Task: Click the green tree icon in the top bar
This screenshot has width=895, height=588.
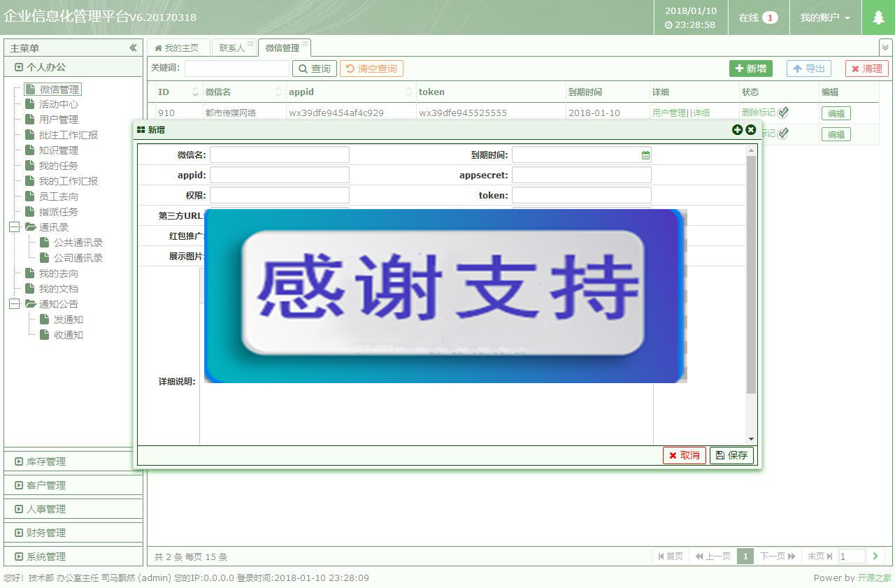Action: 878,17
